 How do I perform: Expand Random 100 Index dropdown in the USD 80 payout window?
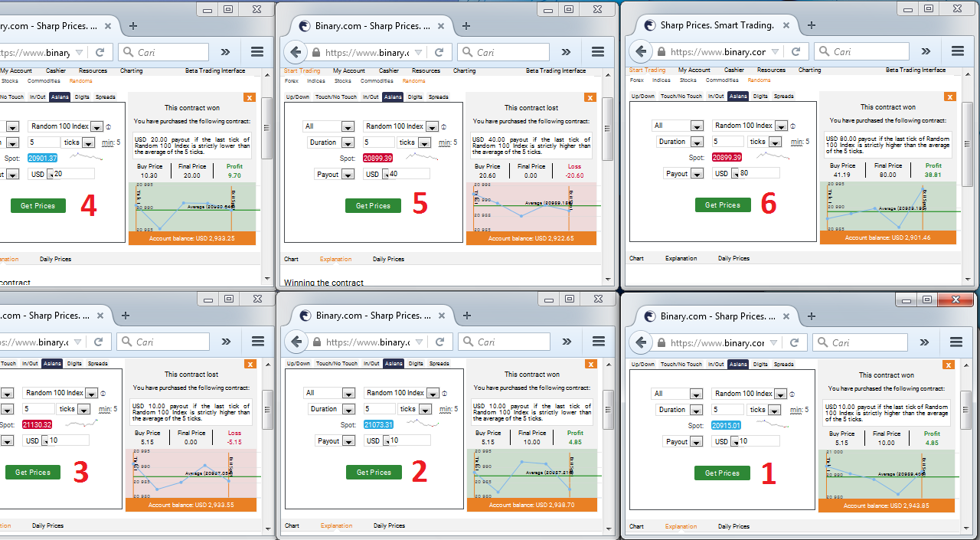click(781, 126)
